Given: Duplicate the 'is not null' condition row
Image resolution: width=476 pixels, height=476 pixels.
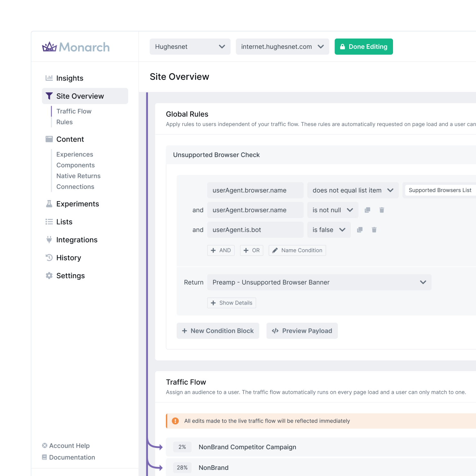Looking at the screenshot, I should pos(367,210).
